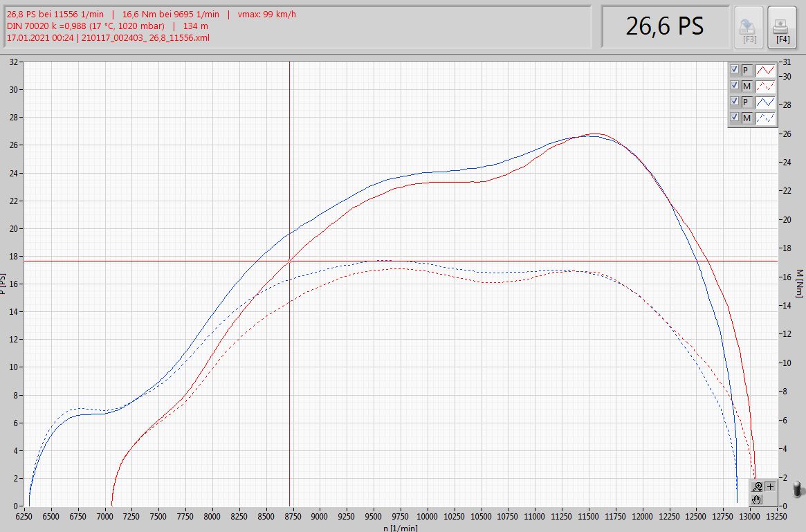Select the hand pan tool in graph palette
The height and width of the screenshot is (532, 806).
(758, 499)
